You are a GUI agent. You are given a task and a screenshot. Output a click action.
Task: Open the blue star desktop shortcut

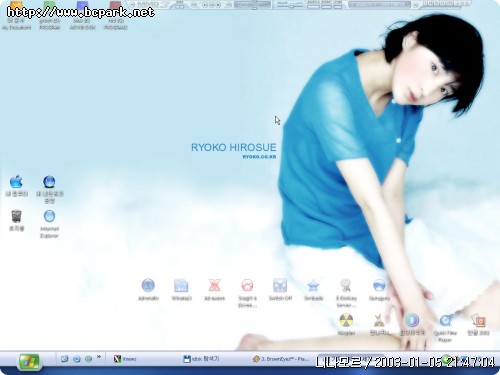313,285
